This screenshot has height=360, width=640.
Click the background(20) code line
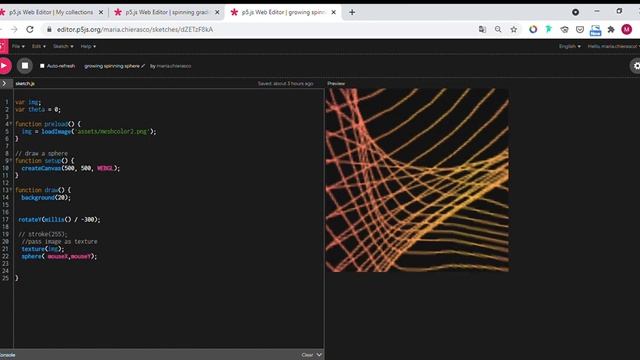click(x=46, y=197)
